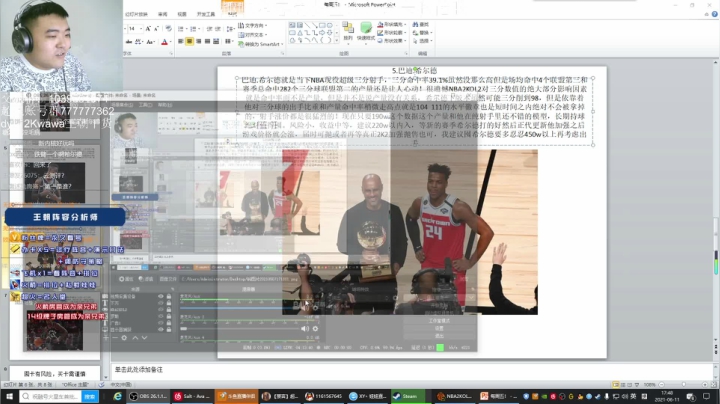Align text right in the paragraph group
Viewport: 720px width, 404px height.
[x=198, y=41]
